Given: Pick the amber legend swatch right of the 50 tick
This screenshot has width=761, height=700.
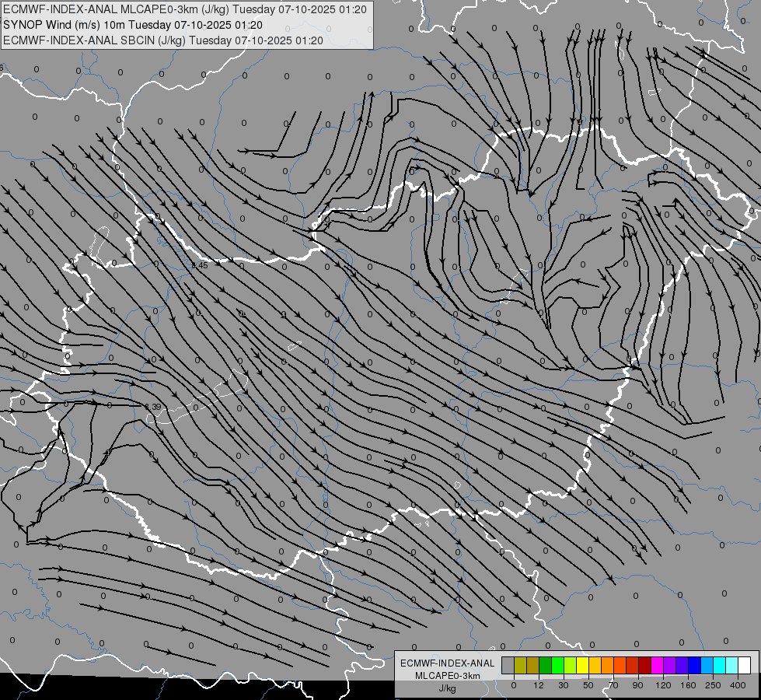Looking at the screenshot, I should tap(595, 665).
